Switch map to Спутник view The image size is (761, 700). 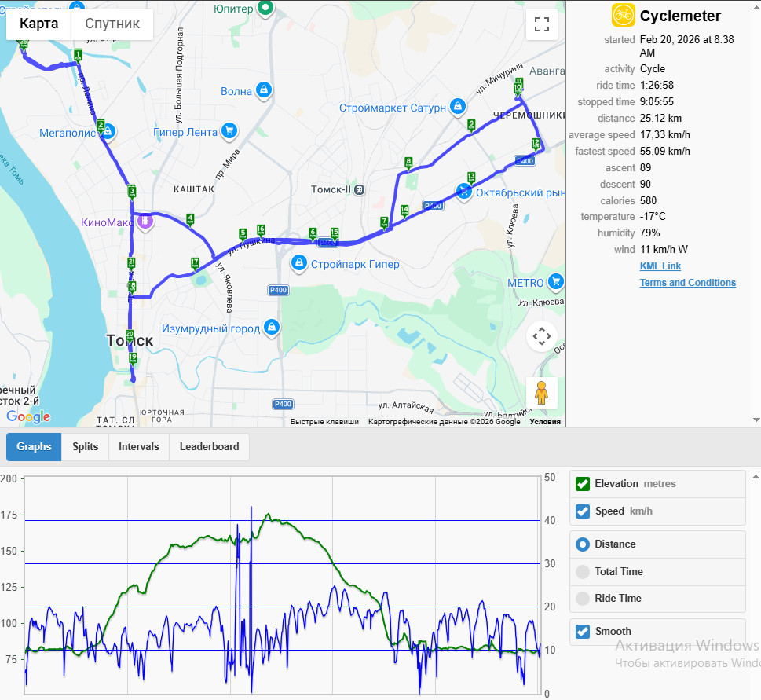pos(112,24)
